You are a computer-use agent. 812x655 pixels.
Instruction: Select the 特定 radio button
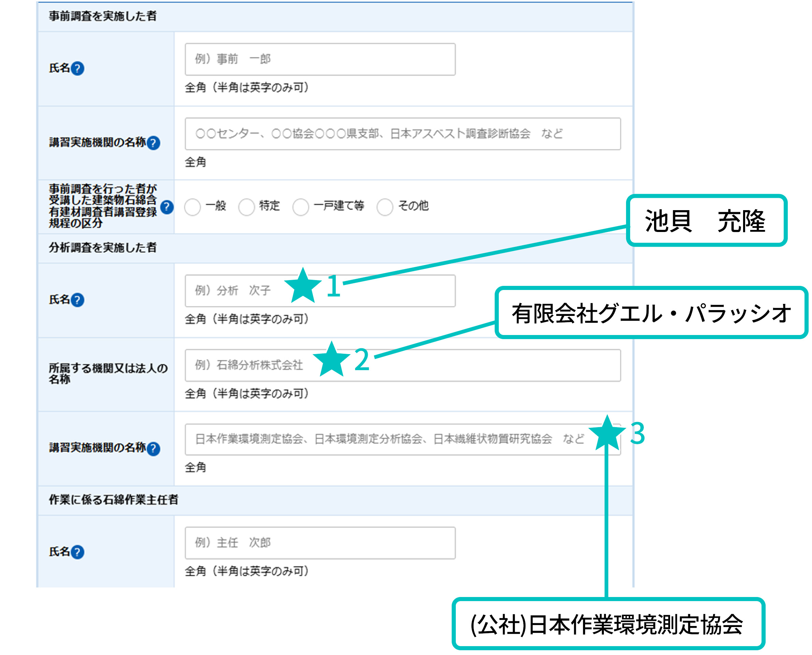tap(246, 207)
